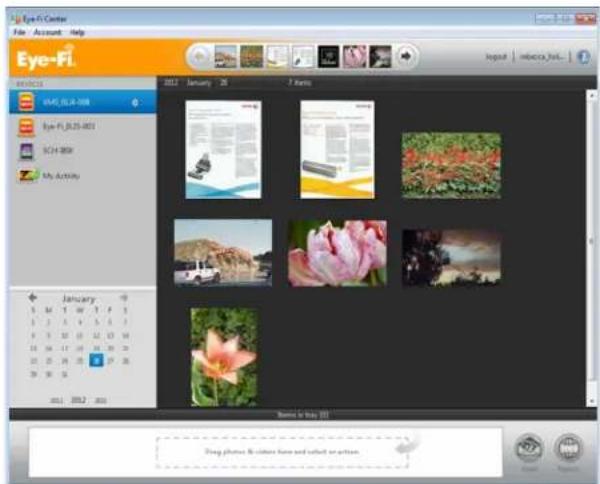This screenshot has width=600, height=484.
Task: Click the drag photos tray drop area
Action: (x=282, y=452)
